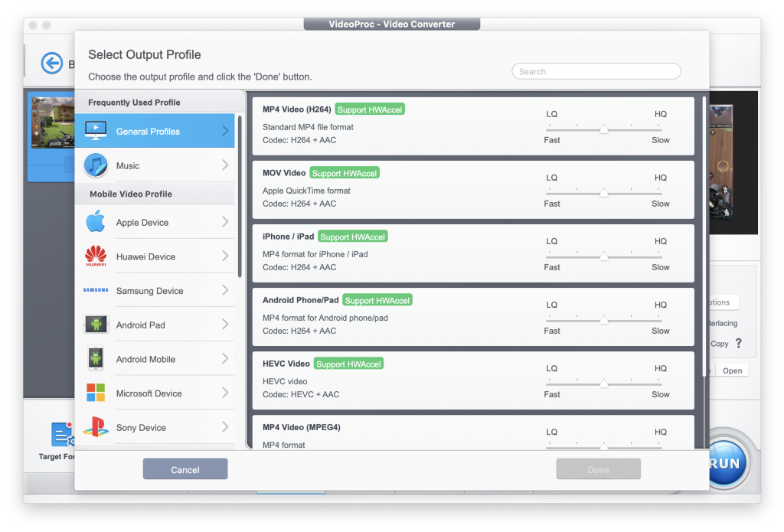This screenshot has width=784, height=532.
Task: Click the Android Mobile robot icon
Action: (96, 358)
